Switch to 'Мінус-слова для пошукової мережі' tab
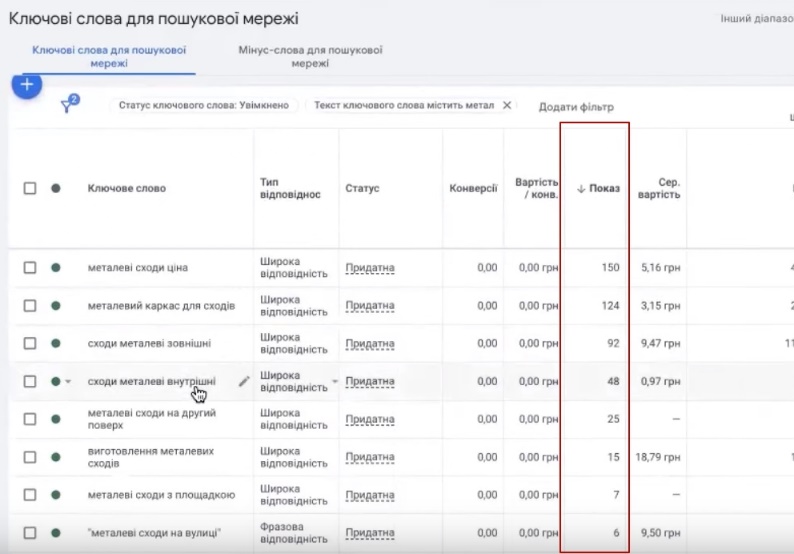This screenshot has width=794, height=554. [x=310, y=56]
